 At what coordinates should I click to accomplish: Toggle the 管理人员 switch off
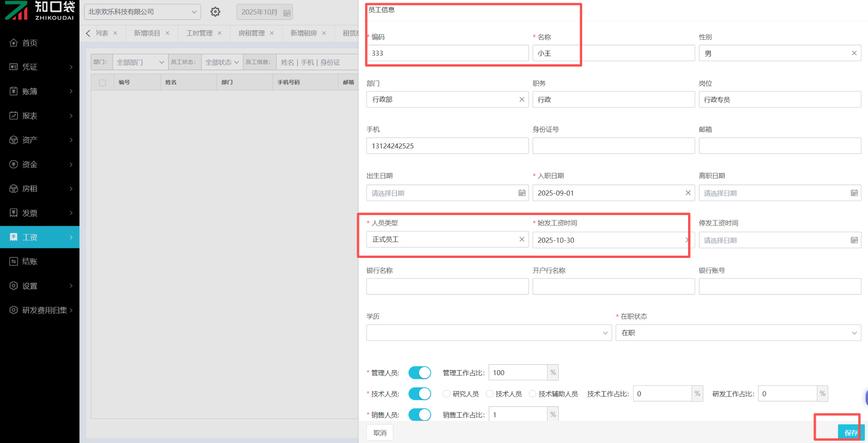tap(420, 373)
